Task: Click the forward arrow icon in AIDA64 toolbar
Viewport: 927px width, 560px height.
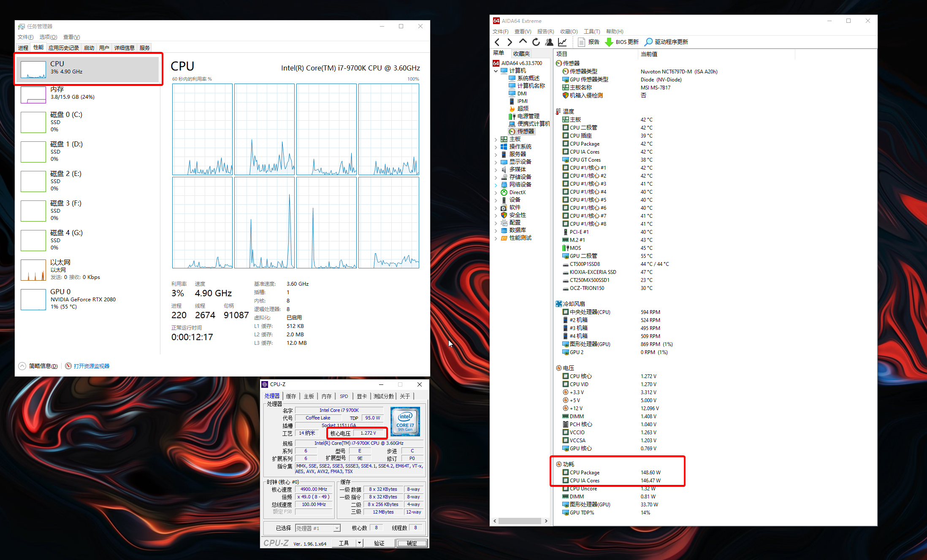Action: (x=510, y=42)
